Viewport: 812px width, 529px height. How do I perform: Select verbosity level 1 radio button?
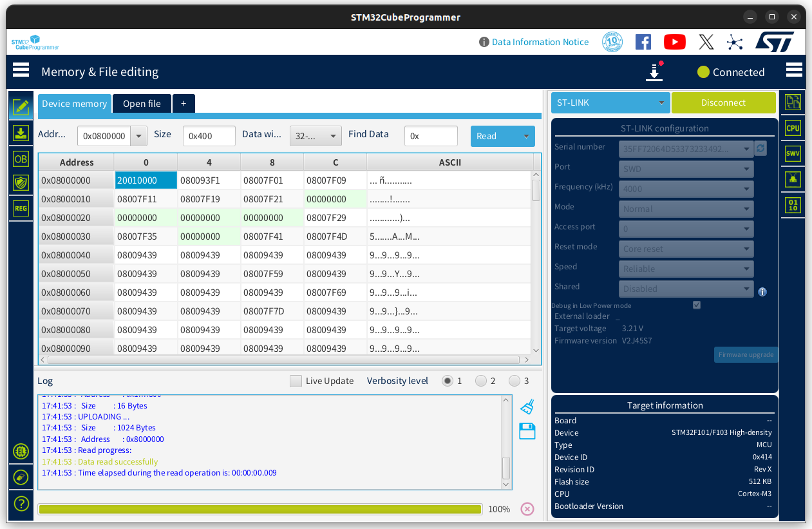(448, 381)
